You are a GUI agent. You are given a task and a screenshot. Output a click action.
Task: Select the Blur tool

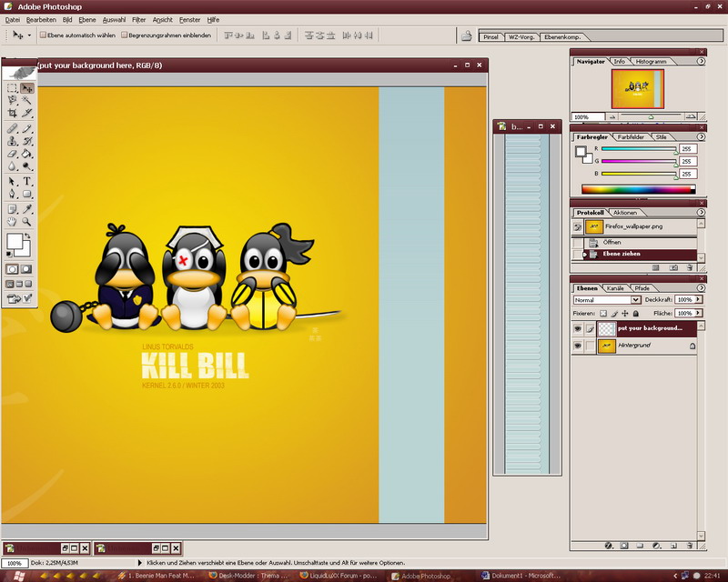(x=12, y=166)
